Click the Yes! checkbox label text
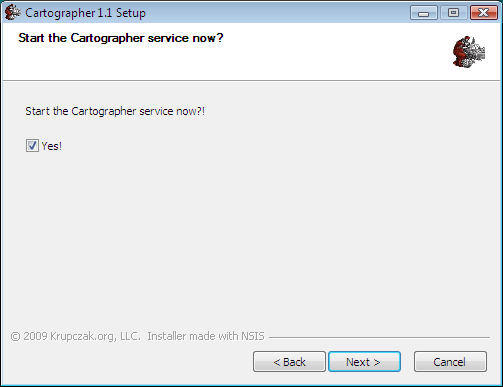This screenshot has height=387, width=503. pyautogui.click(x=52, y=146)
